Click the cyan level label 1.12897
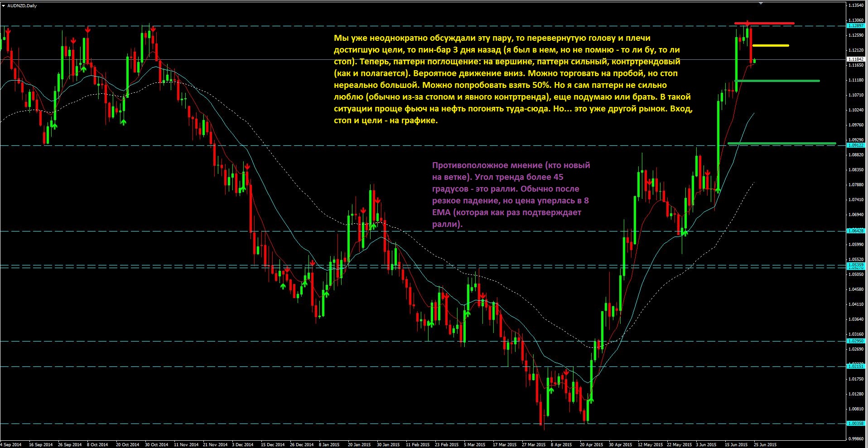The height and width of the screenshot is (448, 868). tap(856, 26)
